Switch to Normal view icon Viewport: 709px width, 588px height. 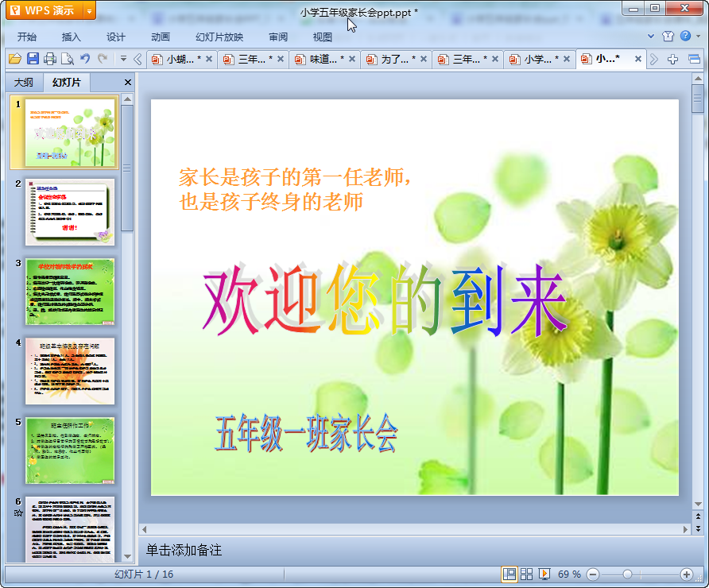[509, 574]
